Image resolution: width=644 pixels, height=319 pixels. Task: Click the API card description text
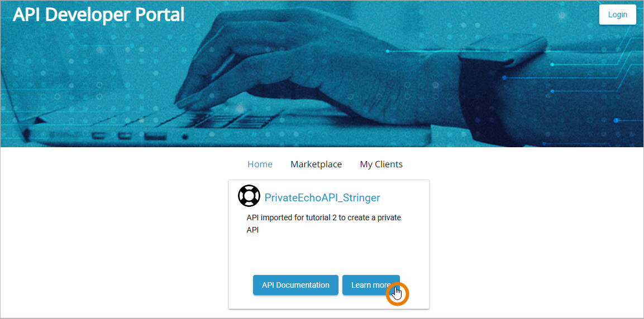pos(323,224)
